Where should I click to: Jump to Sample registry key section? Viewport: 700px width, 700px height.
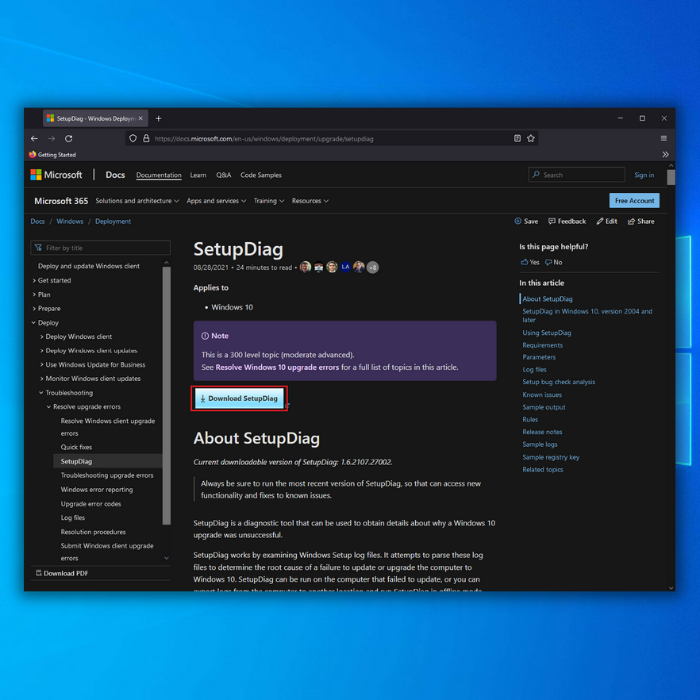coord(551,457)
